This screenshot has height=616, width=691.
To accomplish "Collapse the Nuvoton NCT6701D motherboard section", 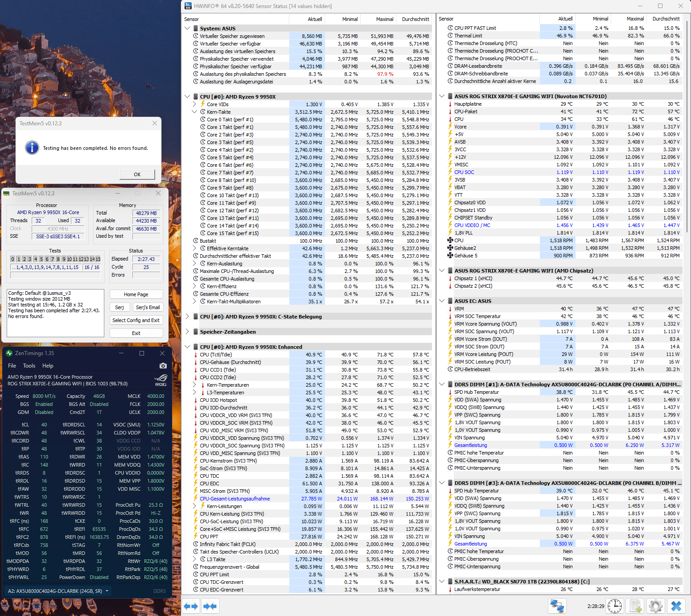I will (442, 96).
